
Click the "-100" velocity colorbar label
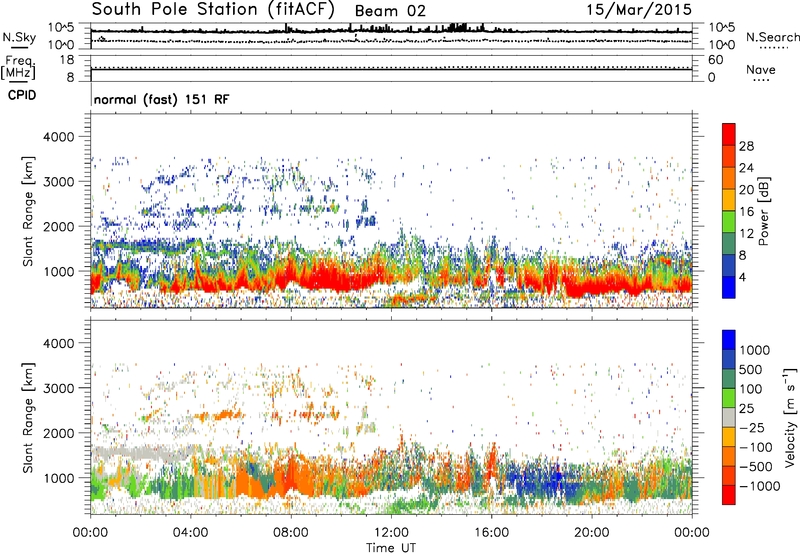coord(756,447)
